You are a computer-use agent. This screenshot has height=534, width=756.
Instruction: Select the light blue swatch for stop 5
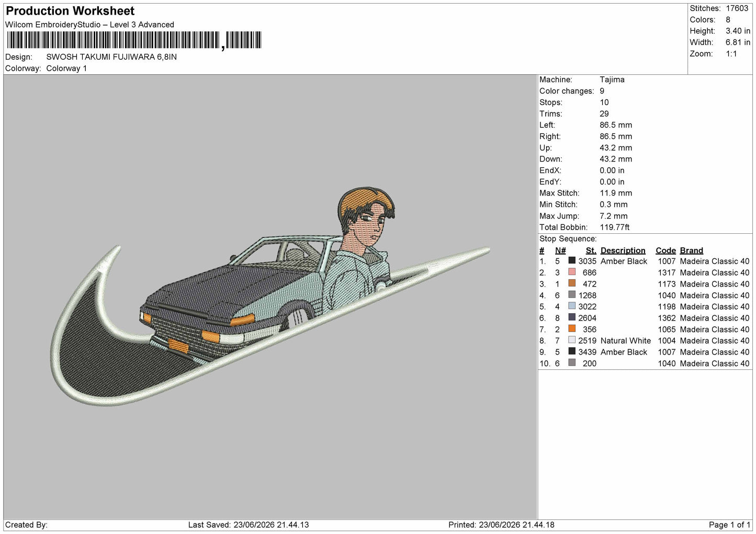point(572,306)
